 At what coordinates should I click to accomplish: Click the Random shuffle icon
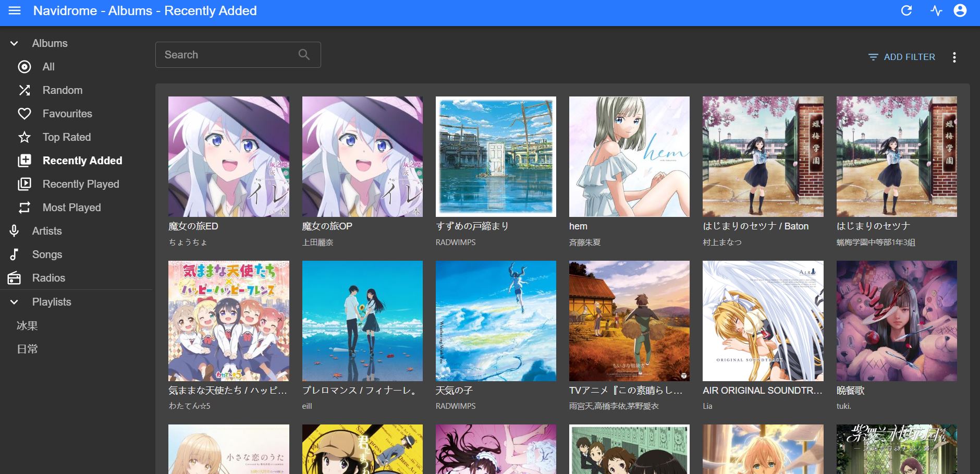point(24,90)
